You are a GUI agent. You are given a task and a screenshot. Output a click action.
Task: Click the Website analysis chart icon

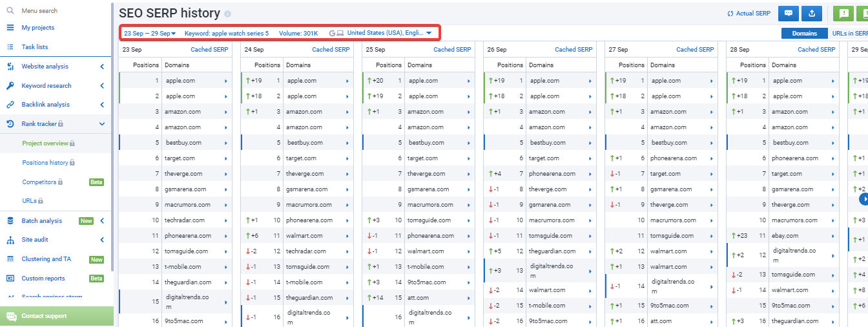pos(10,67)
